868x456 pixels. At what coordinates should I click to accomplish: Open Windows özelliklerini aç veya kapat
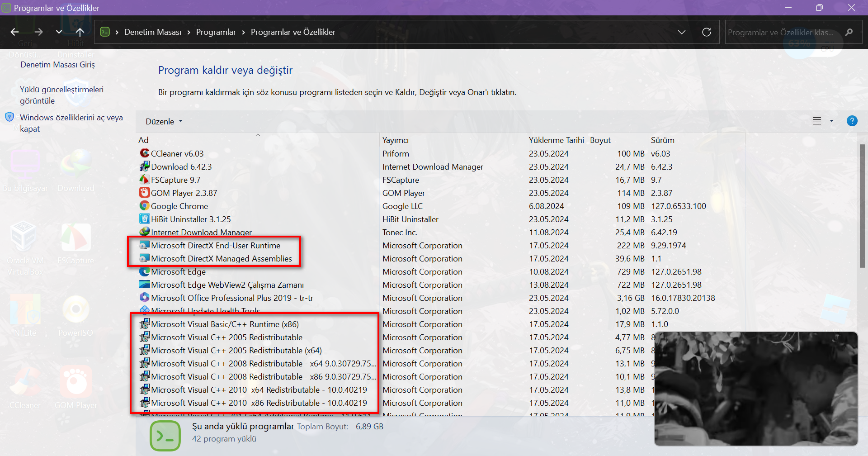[x=71, y=123]
